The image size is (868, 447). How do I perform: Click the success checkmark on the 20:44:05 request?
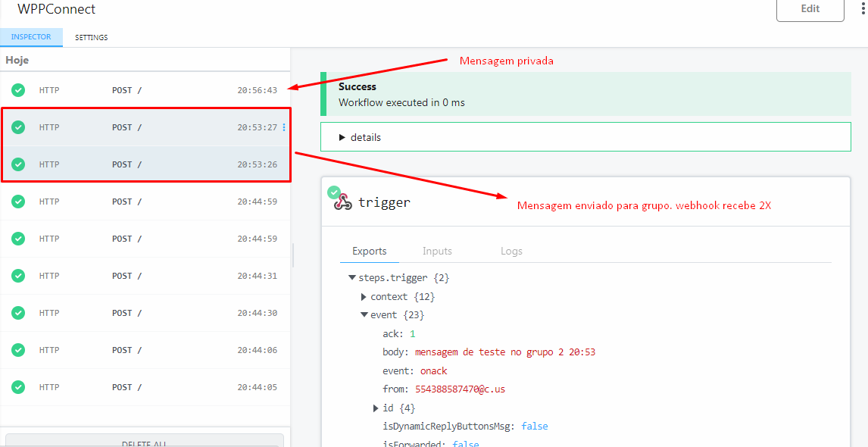tap(17, 387)
